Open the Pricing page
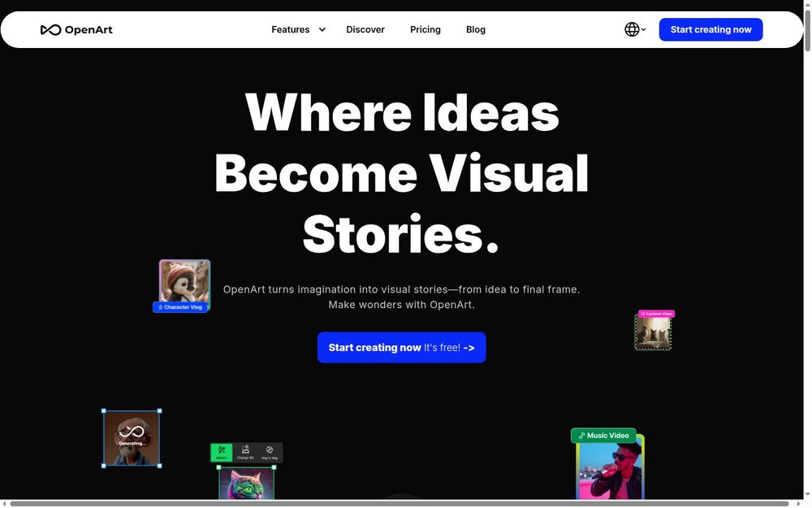This screenshot has height=508, width=812. click(x=425, y=29)
